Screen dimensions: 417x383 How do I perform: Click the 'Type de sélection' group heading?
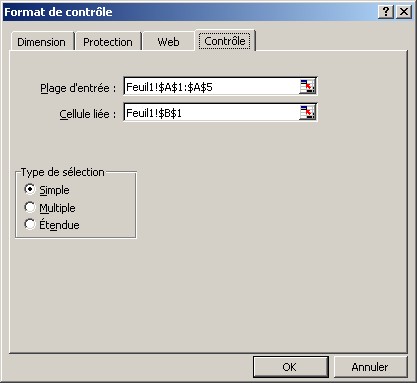(63, 172)
